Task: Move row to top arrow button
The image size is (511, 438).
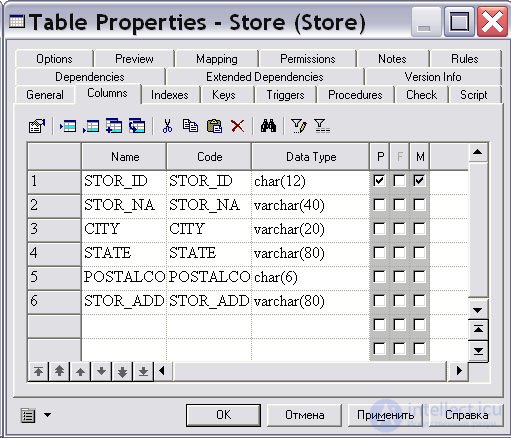Action: tap(38, 371)
